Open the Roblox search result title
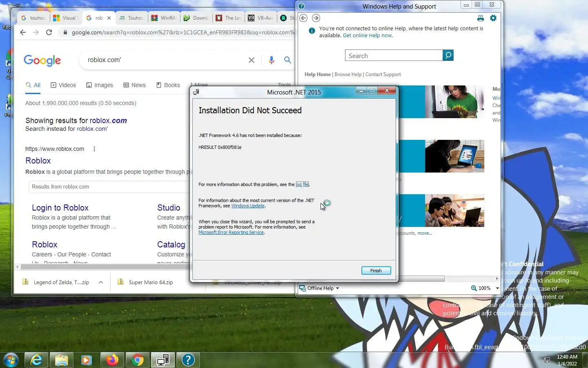This screenshot has height=368, width=588. click(38, 161)
